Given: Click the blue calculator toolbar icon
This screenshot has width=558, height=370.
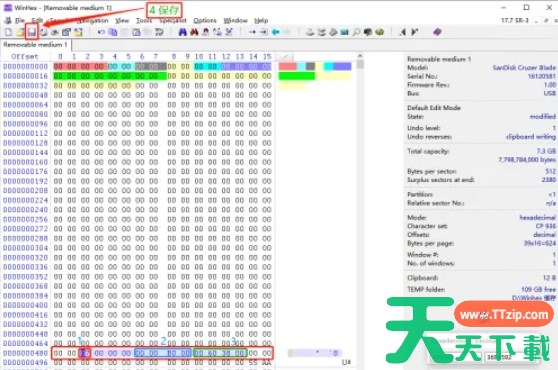Looking at the screenshot, I should click(344, 32).
